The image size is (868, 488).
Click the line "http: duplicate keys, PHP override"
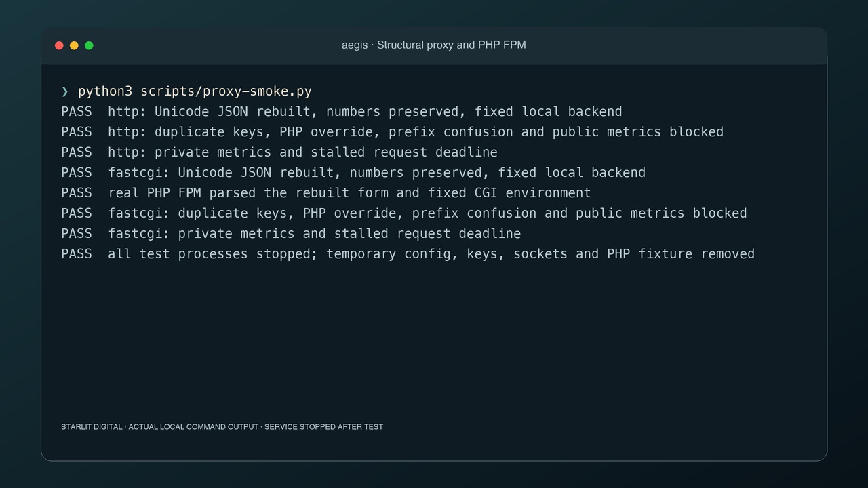tap(393, 132)
